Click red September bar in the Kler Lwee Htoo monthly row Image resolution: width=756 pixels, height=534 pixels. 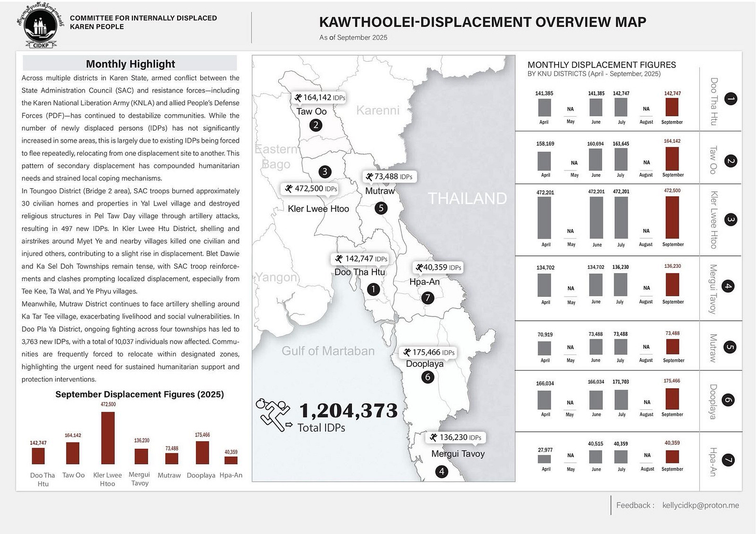click(672, 217)
